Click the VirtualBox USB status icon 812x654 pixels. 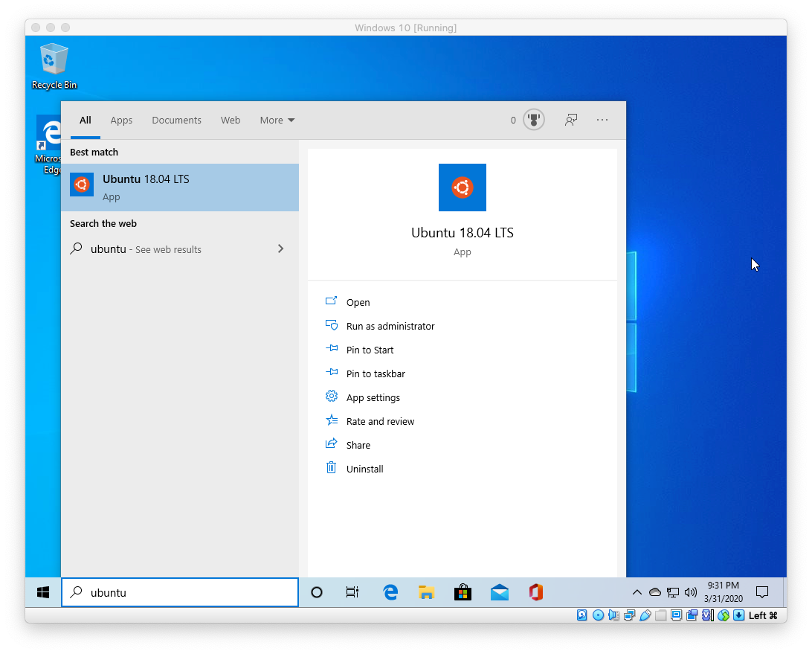coord(645,615)
